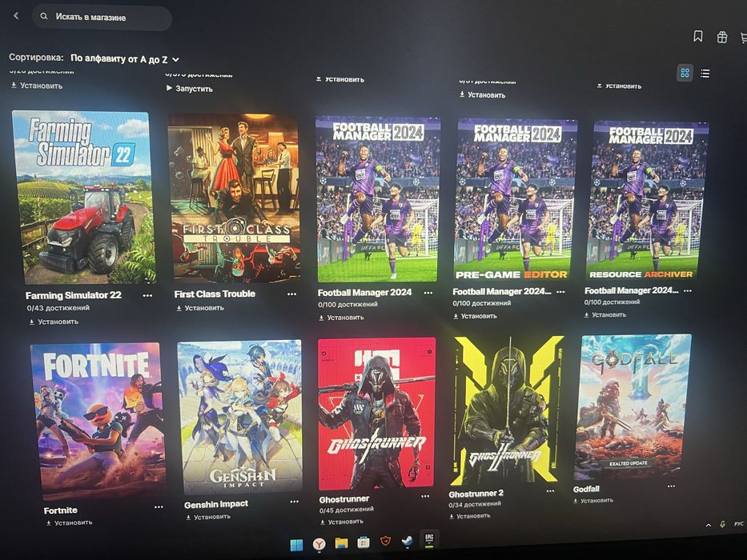This screenshot has height=560, width=747.
Task: Click the search store field
Action: 102,17
